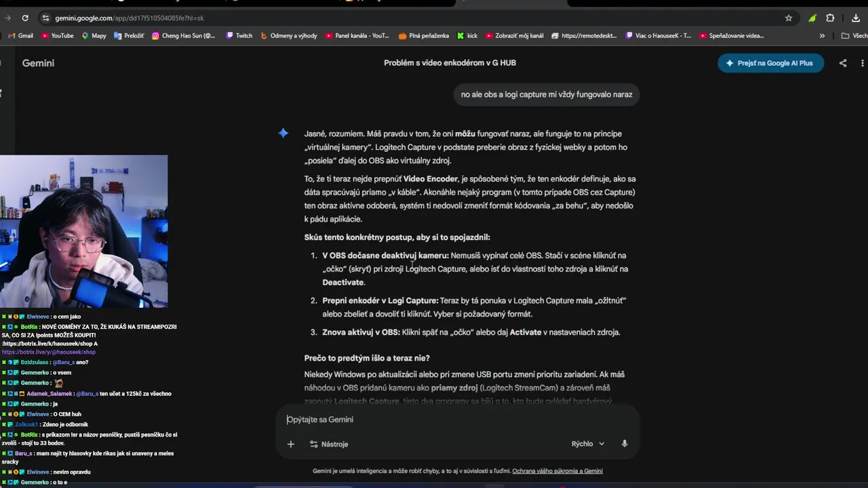
Task: Click the line Skús tento konkrétny postup
Action: [x=397, y=237]
